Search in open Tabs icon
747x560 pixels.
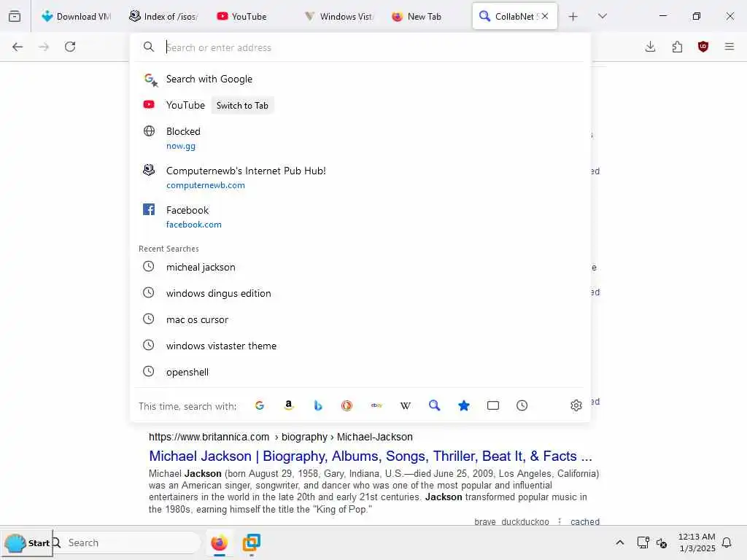[493, 405]
